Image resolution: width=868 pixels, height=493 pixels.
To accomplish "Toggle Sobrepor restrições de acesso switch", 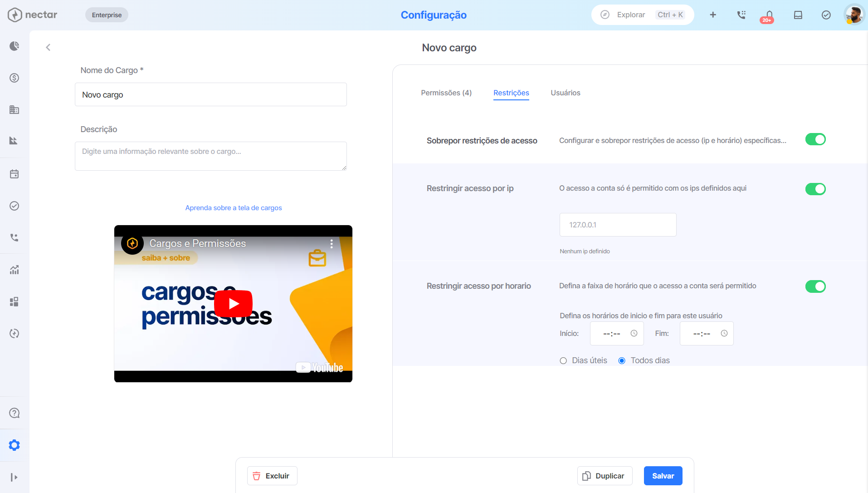I will click(x=815, y=139).
